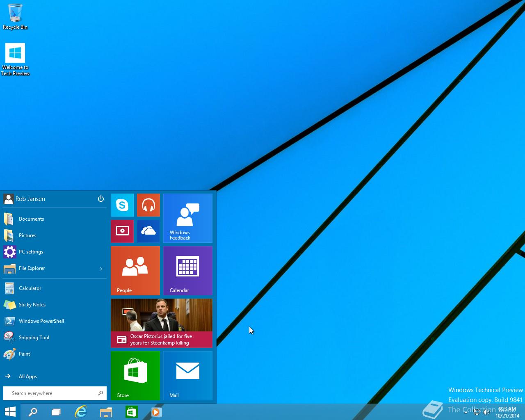This screenshot has height=420, width=525.
Task: Open the People tile
Action: pos(135,271)
